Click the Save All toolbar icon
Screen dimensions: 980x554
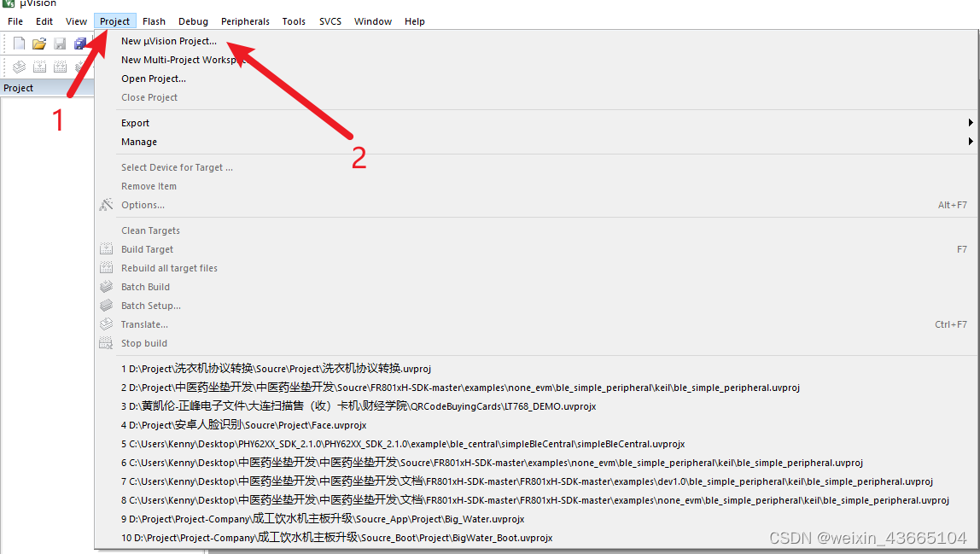click(80, 44)
